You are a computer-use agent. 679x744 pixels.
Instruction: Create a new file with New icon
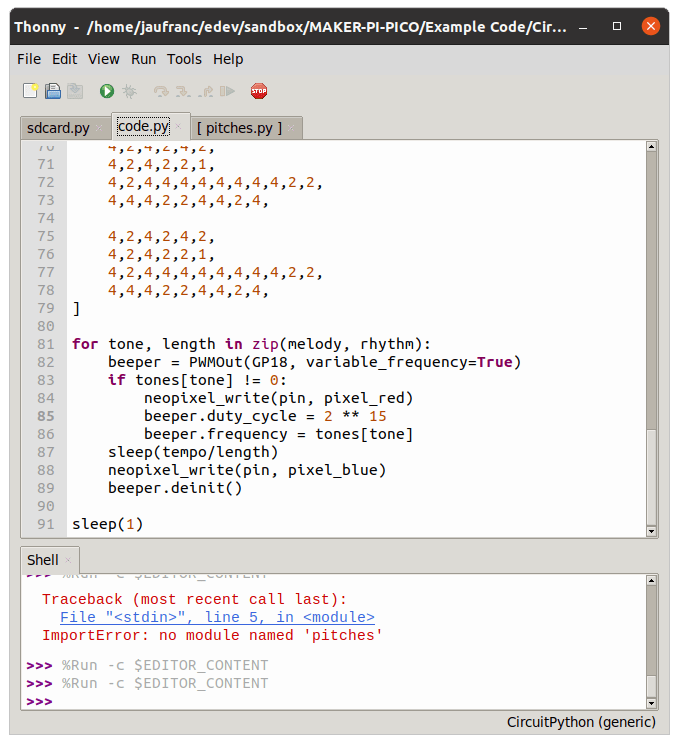point(30,91)
